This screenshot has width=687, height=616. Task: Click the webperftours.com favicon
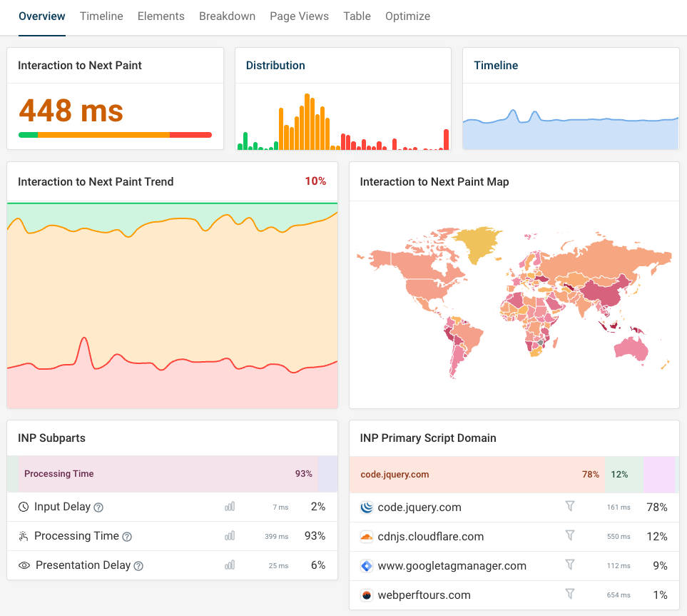367,595
